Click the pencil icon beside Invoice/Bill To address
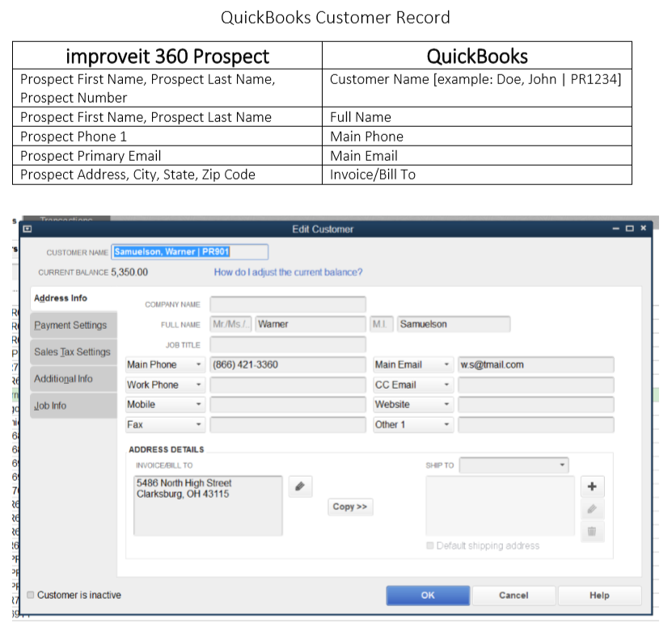Image resolution: width=672 pixels, height=636 pixels. (300, 486)
